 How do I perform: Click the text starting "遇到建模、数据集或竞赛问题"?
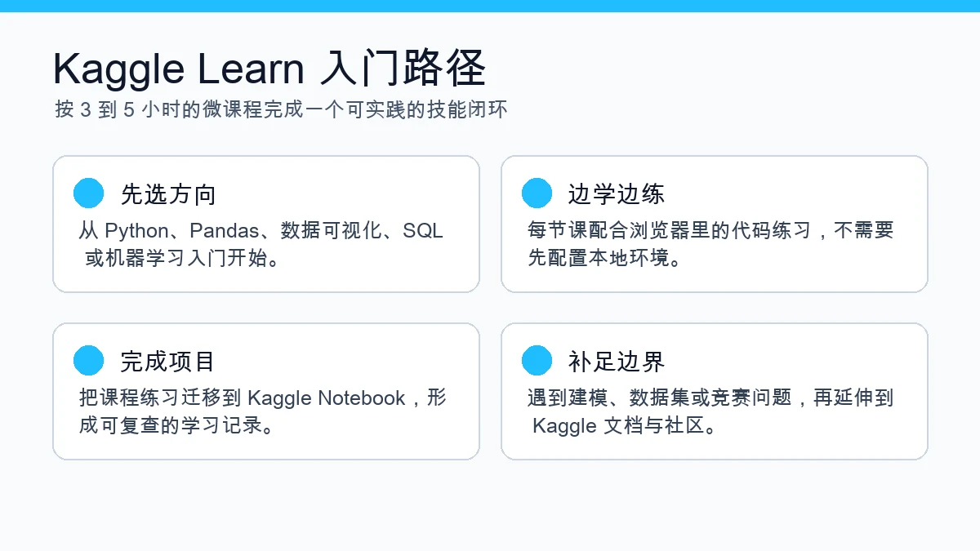(710, 412)
